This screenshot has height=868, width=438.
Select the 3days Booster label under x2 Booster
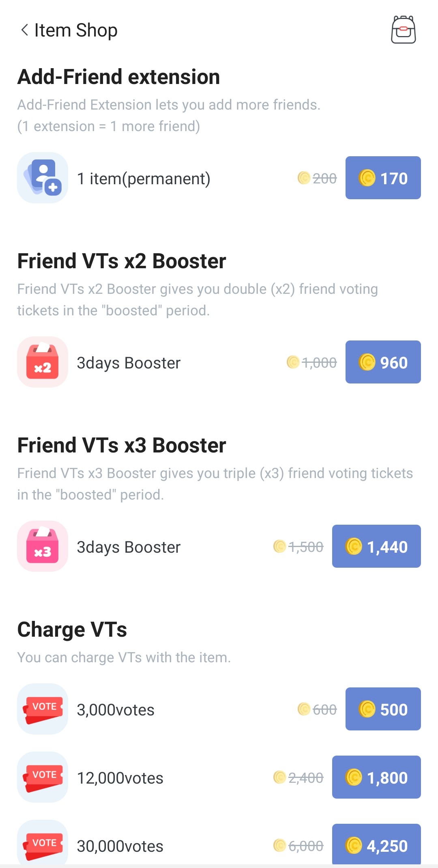click(x=129, y=363)
